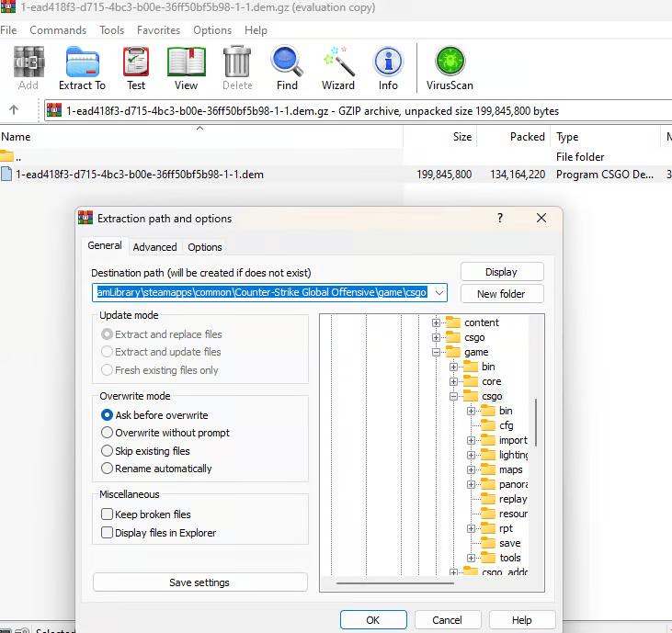Select the content folder icon in tree
The height and width of the screenshot is (633, 672).
pyautogui.click(x=453, y=322)
